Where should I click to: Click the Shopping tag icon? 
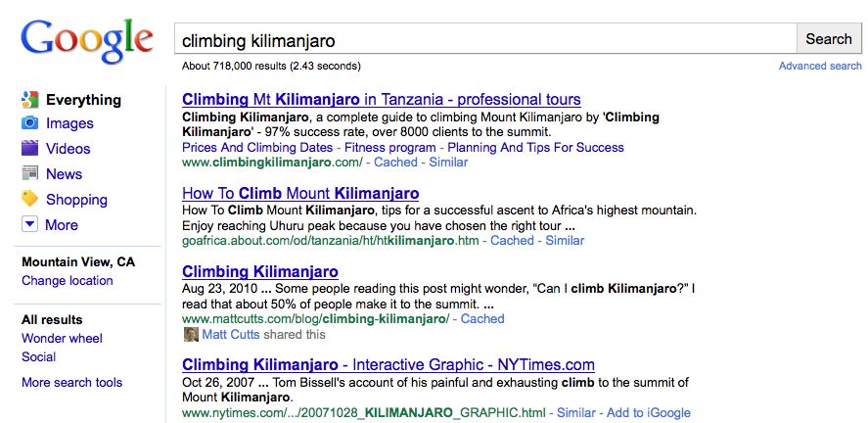30,200
